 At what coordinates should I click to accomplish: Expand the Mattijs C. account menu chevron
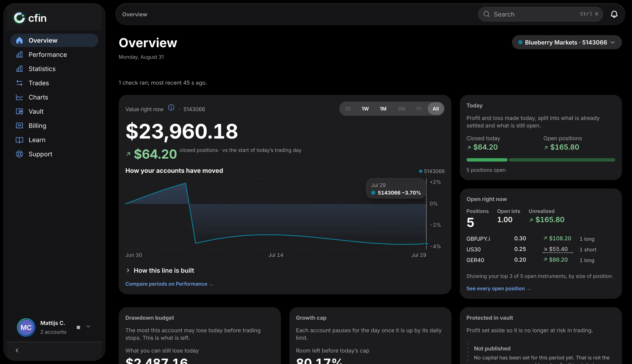88,327
